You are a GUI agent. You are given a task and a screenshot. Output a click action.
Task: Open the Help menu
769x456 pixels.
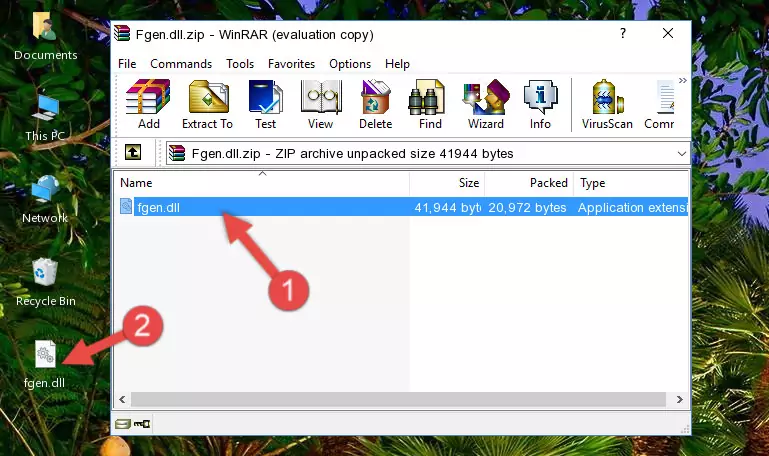point(397,64)
